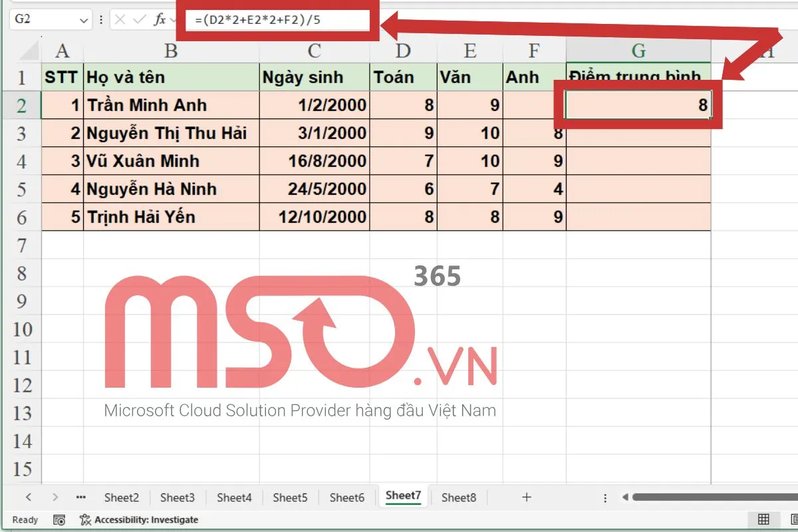Click the Ready indicator in the status bar
Image resolution: width=798 pixels, height=532 pixels.
point(25,520)
